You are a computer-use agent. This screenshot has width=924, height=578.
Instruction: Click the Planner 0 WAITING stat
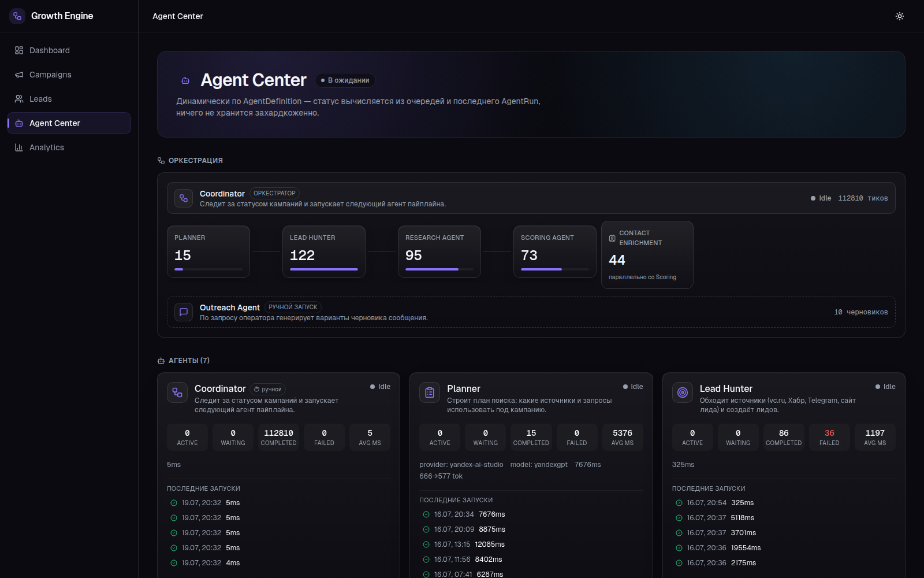coord(486,437)
